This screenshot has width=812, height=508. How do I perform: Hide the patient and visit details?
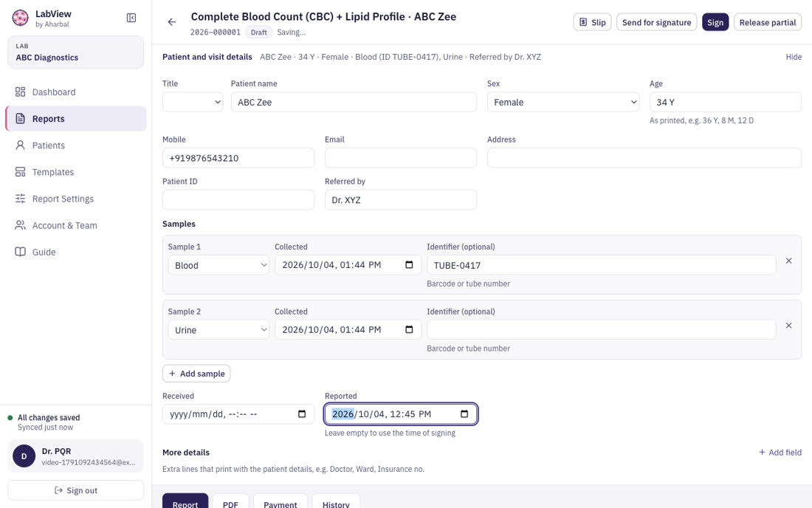(x=794, y=57)
